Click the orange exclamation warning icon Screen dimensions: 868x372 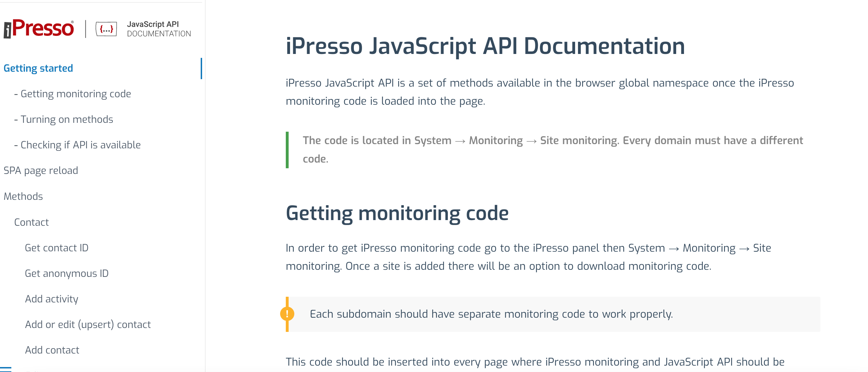(287, 314)
